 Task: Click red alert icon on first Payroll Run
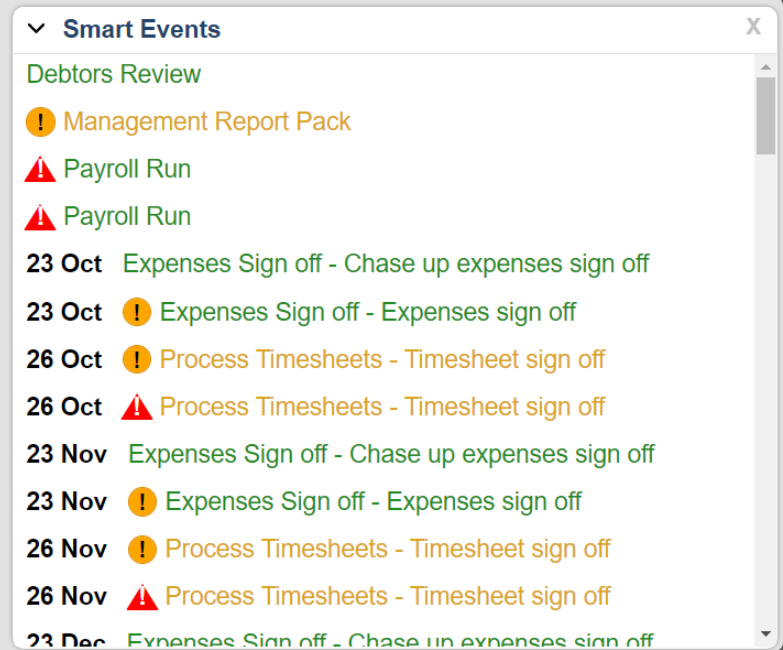(x=40, y=169)
